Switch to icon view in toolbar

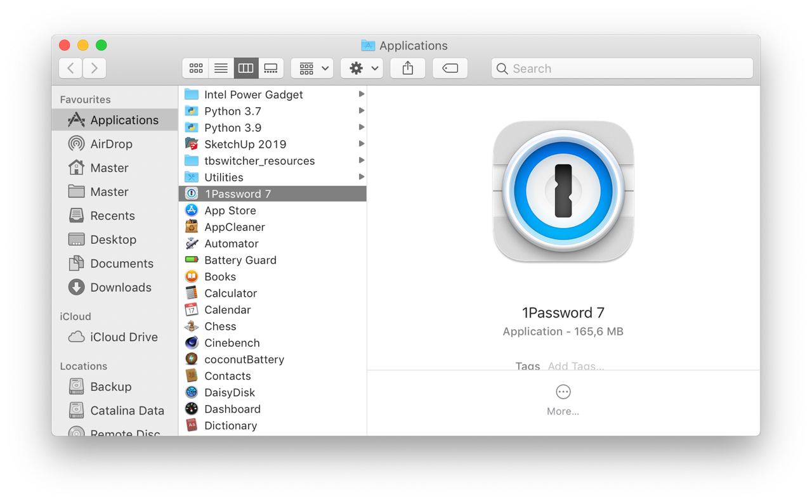(x=196, y=68)
